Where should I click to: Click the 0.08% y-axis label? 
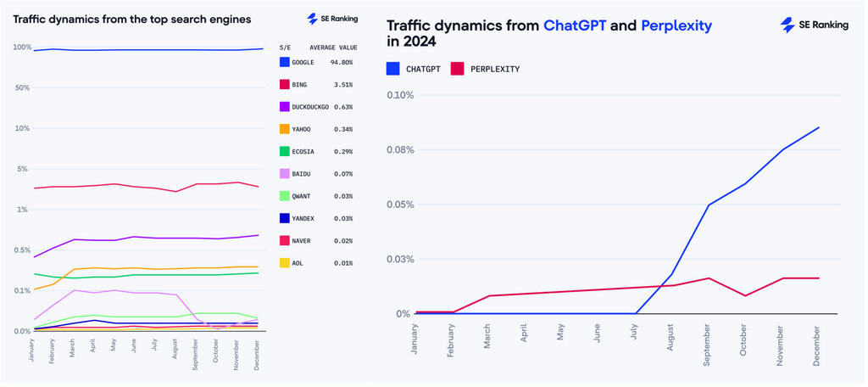click(x=400, y=149)
